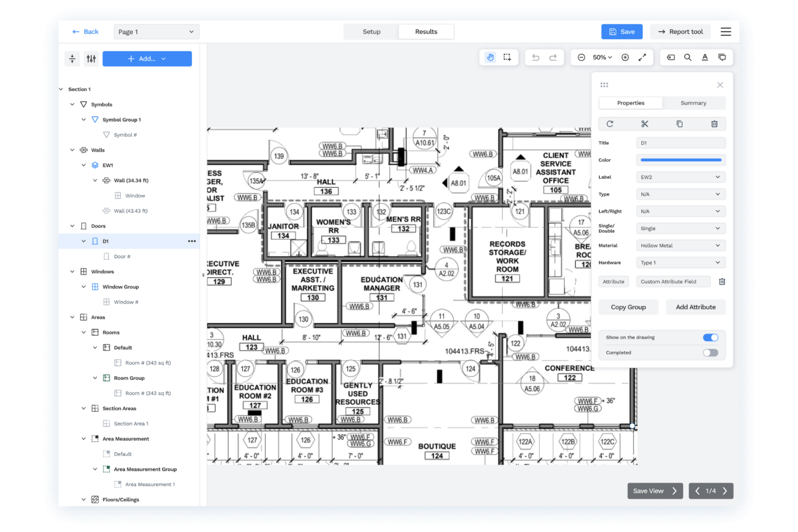The height and width of the screenshot is (532, 798).
Task: Open the Single/Double dropdown
Action: pyautogui.click(x=681, y=229)
